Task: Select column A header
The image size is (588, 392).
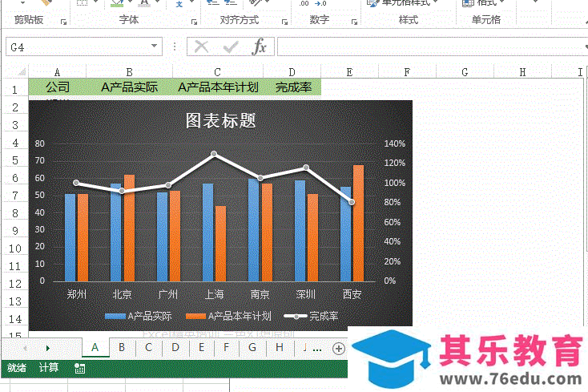Action: point(57,72)
